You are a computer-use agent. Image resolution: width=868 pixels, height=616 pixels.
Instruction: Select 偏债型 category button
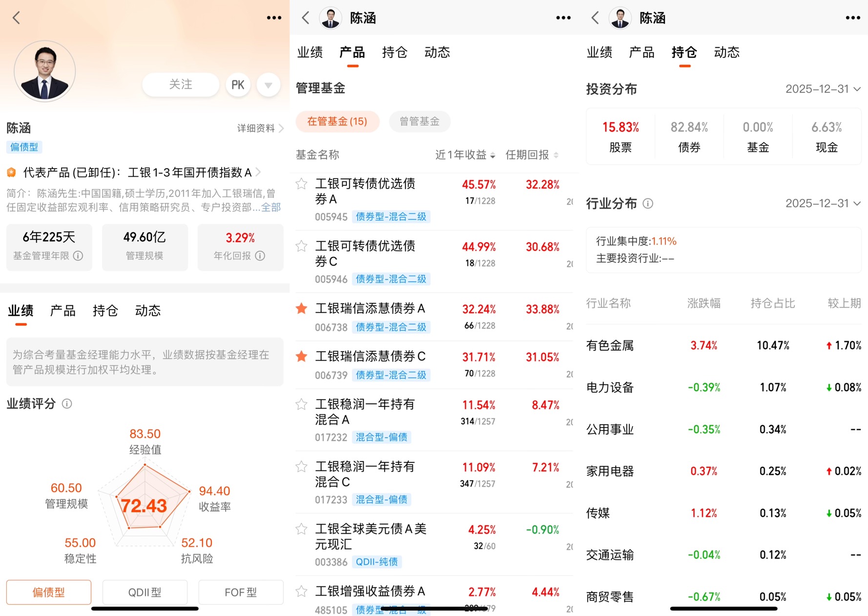pyautogui.click(x=49, y=592)
